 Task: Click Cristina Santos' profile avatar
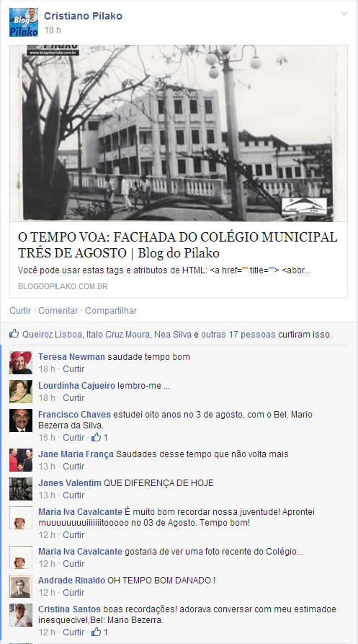[x=21, y=615]
